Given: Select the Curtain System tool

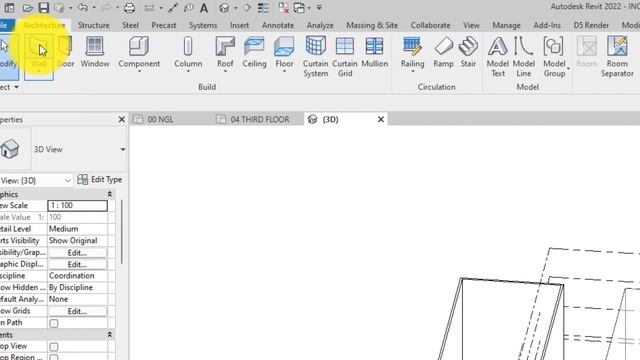Looking at the screenshot, I should (316, 56).
